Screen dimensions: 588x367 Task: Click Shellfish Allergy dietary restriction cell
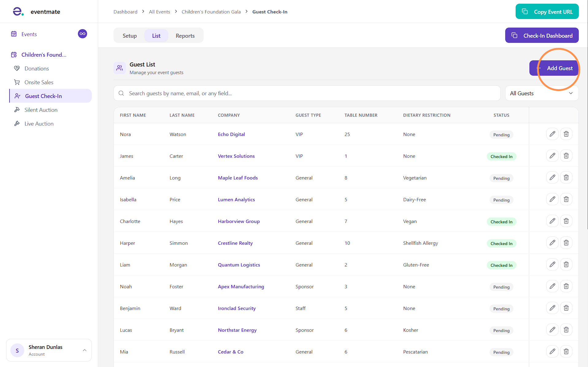click(x=420, y=243)
